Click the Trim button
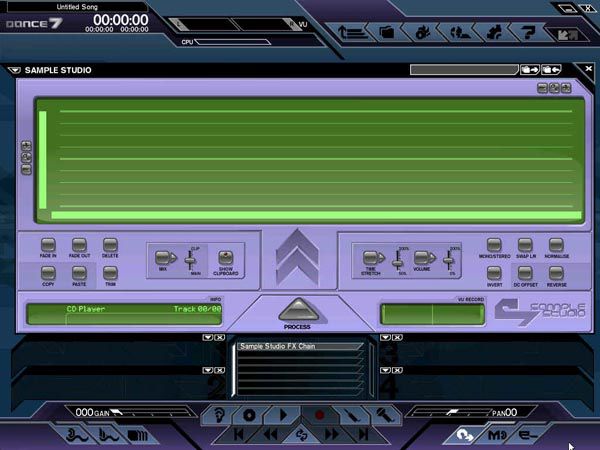This screenshot has width=600, height=450. 110,272
